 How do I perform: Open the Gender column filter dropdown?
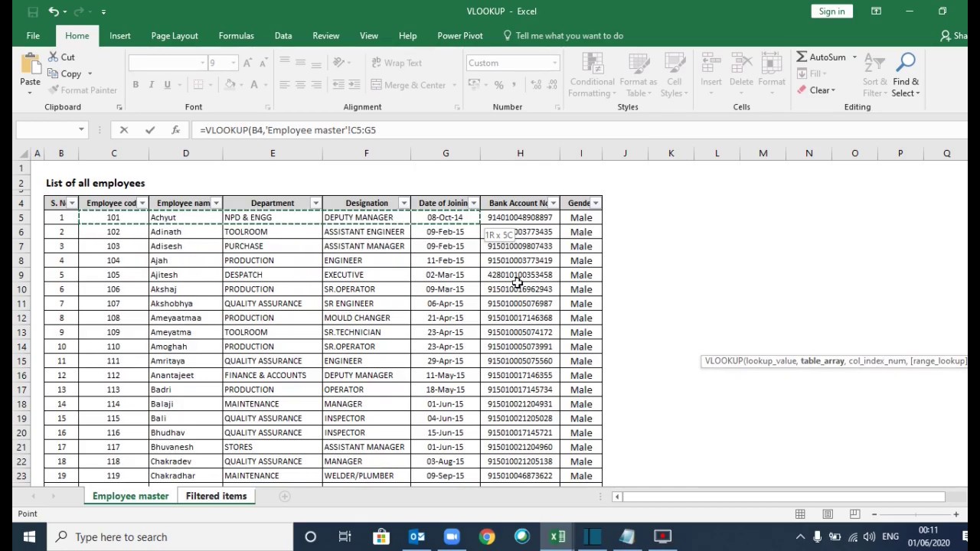(596, 203)
